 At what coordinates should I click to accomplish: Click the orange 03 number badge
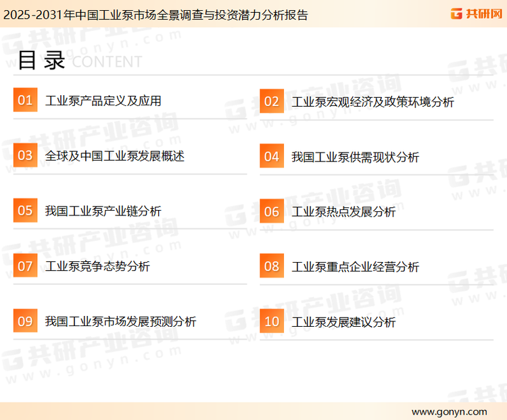coord(25,155)
